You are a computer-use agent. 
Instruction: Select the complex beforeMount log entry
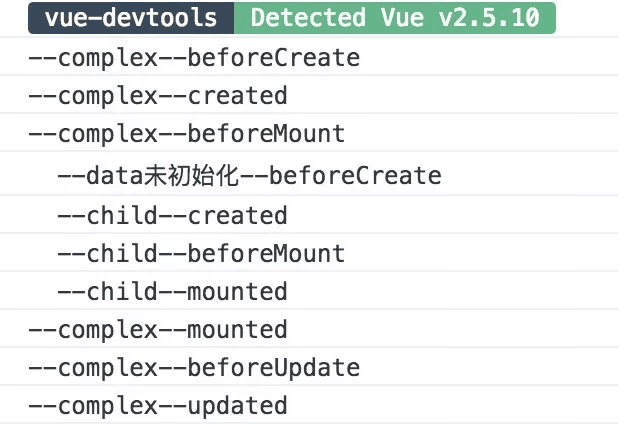[x=186, y=134]
